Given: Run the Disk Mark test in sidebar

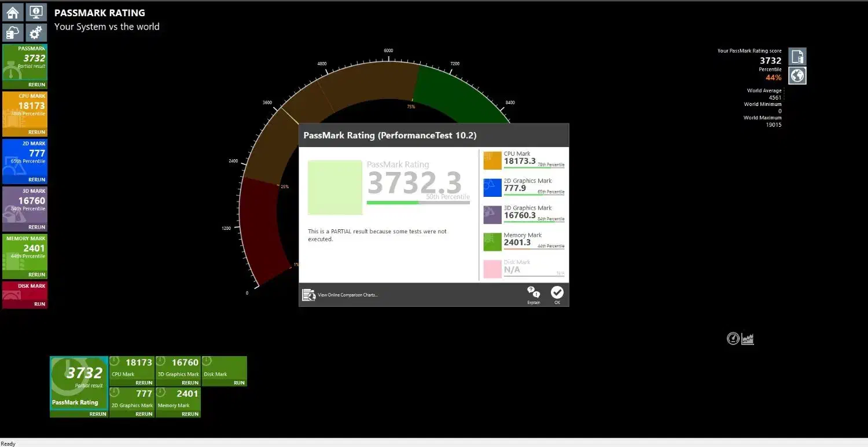Looking at the screenshot, I should (39, 304).
